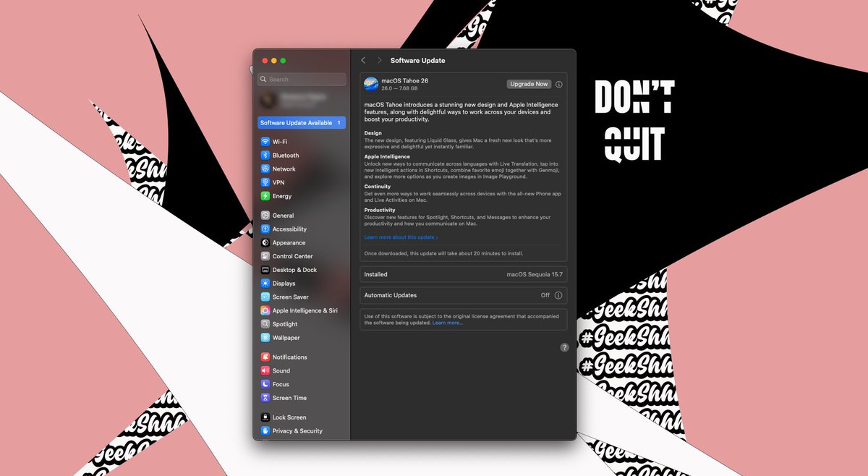Select the Desktop & Dock icon

(265, 270)
